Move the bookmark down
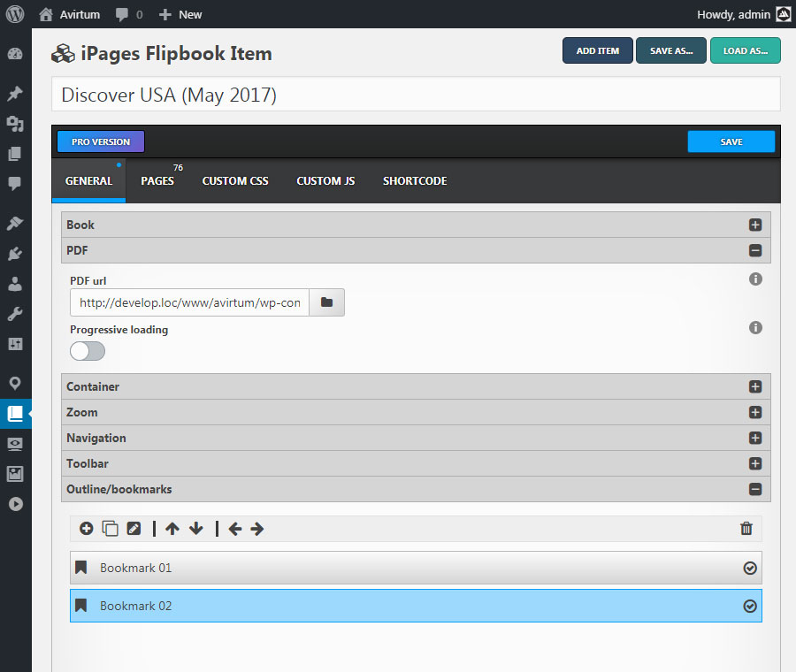The image size is (796, 672). click(196, 529)
